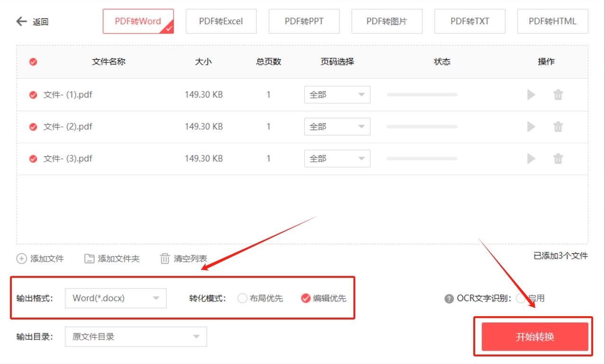This screenshot has width=605, height=364.
Task: Switch to the PDF转图片 tab
Action: click(x=387, y=21)
